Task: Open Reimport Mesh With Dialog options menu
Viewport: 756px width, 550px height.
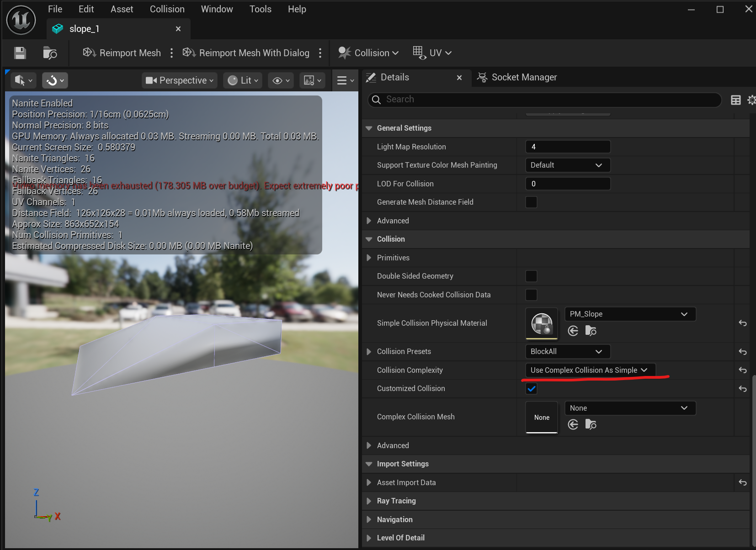Action: point(320,53)
